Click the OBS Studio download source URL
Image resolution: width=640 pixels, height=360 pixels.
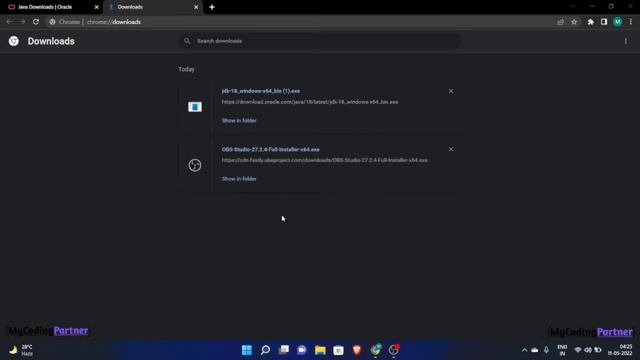click(324, 160)
